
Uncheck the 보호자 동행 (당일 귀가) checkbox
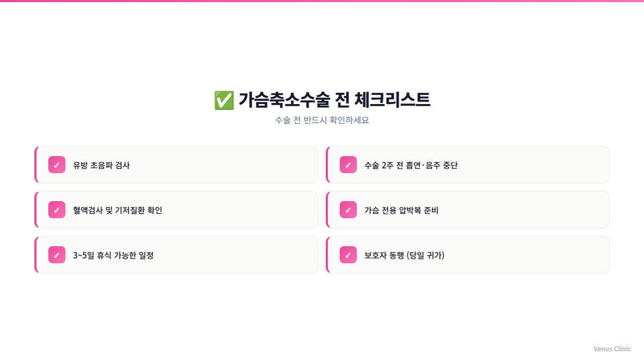coord(348,255)
